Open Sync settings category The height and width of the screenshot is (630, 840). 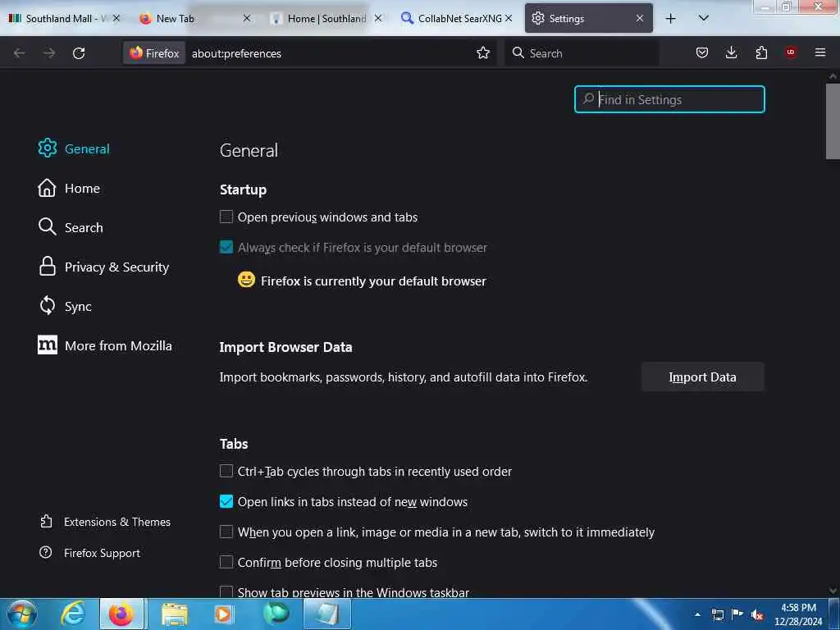(65, 306)
